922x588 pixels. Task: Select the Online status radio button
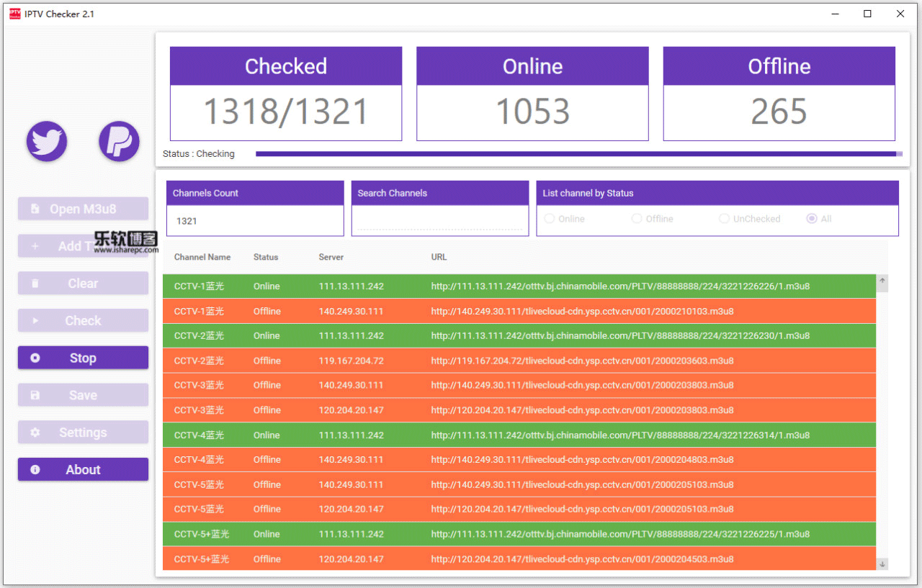(x=550, y=219)
